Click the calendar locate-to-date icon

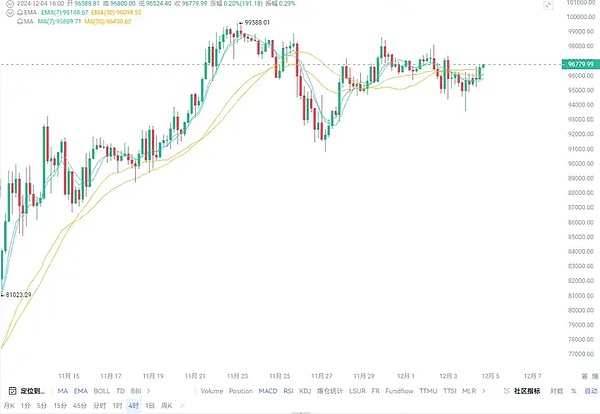click(13, 391)
